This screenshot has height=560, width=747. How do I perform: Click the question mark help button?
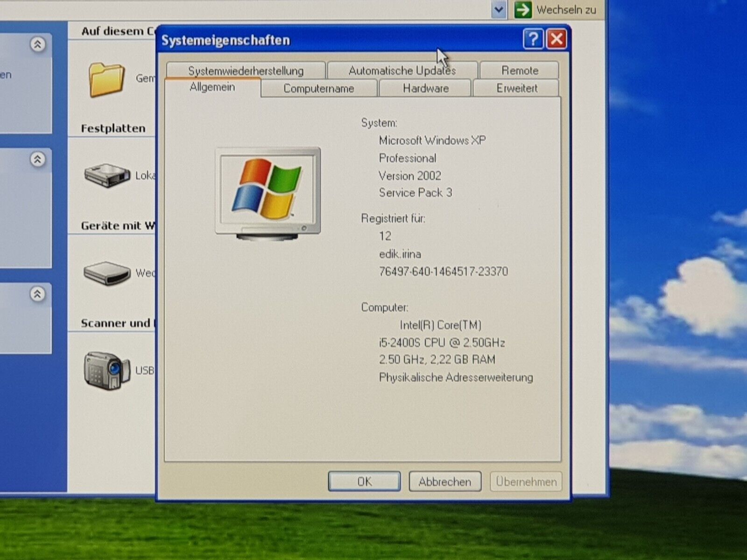pyautogui.click(x=533, y=39)
